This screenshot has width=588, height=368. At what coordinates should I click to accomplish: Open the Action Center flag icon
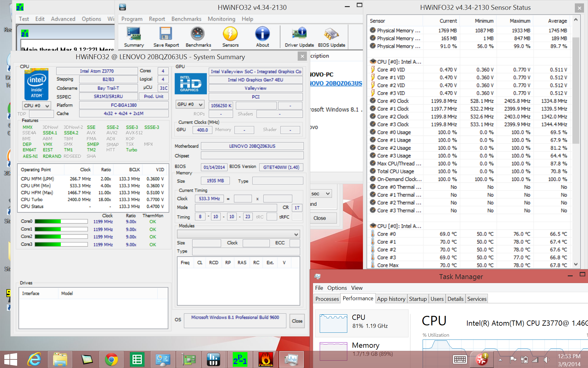tap(513, 360)
